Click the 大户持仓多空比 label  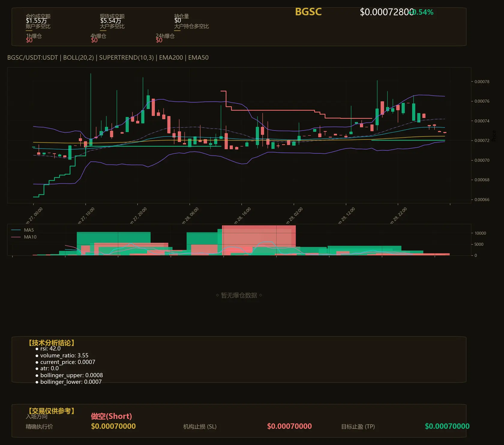coord(191,26)
